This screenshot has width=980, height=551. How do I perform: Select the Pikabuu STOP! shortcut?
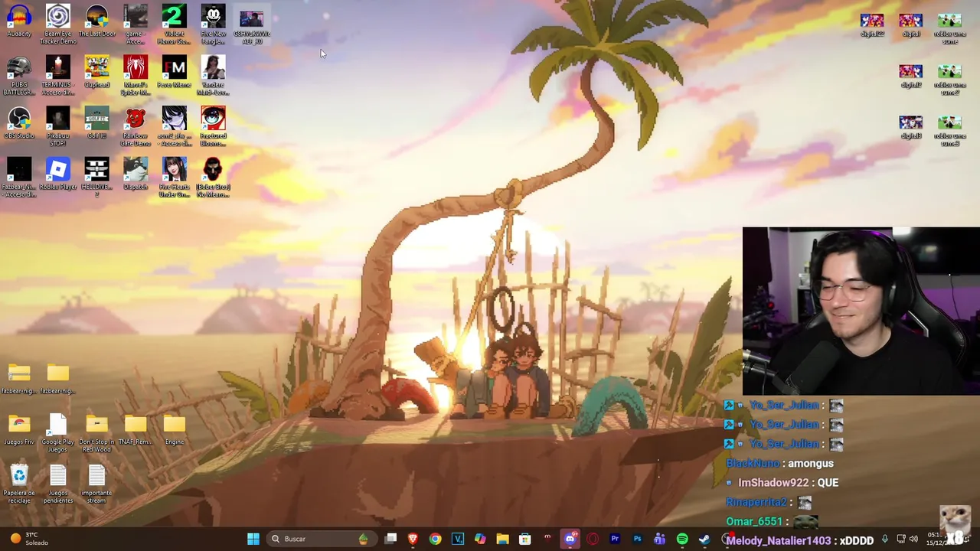click(x=58, y=126)
